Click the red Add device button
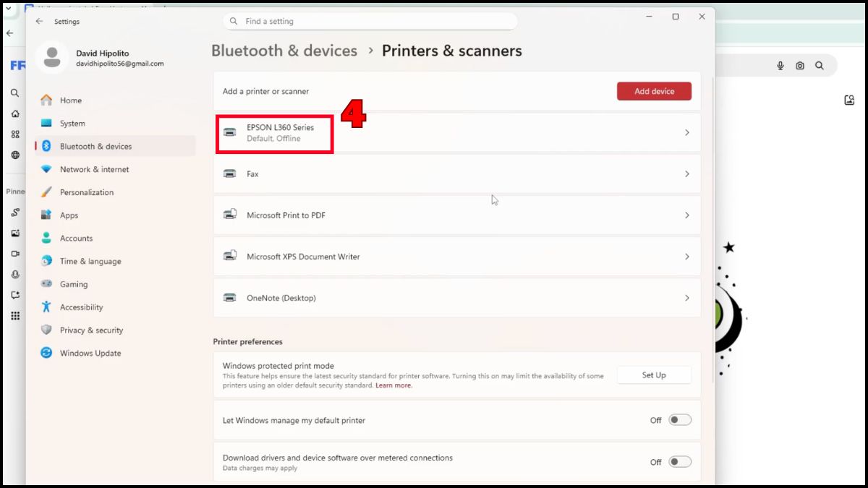Image resolution: width=868 pixels, height=488 pixels. point(654,91)
